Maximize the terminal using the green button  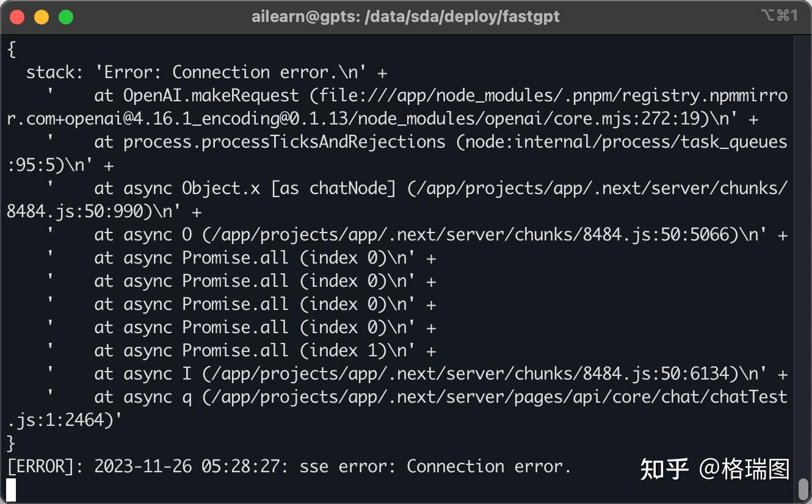(66, 17)
